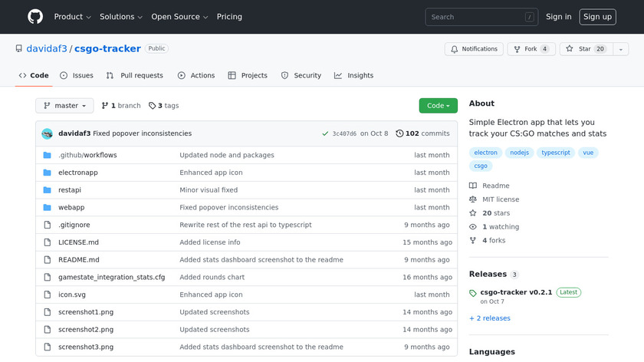Click the commit history clock icon
644x362 pixels.
click(x=399, y=133)
